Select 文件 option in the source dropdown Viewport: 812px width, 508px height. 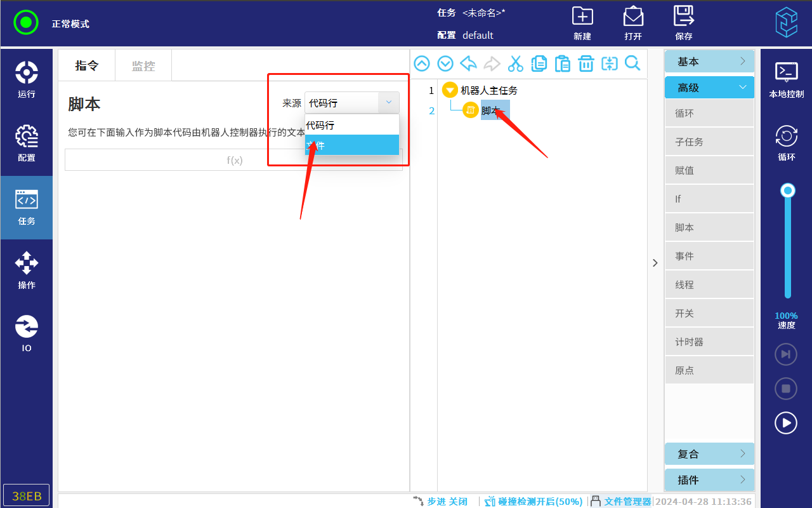click(x=351, y=145)
